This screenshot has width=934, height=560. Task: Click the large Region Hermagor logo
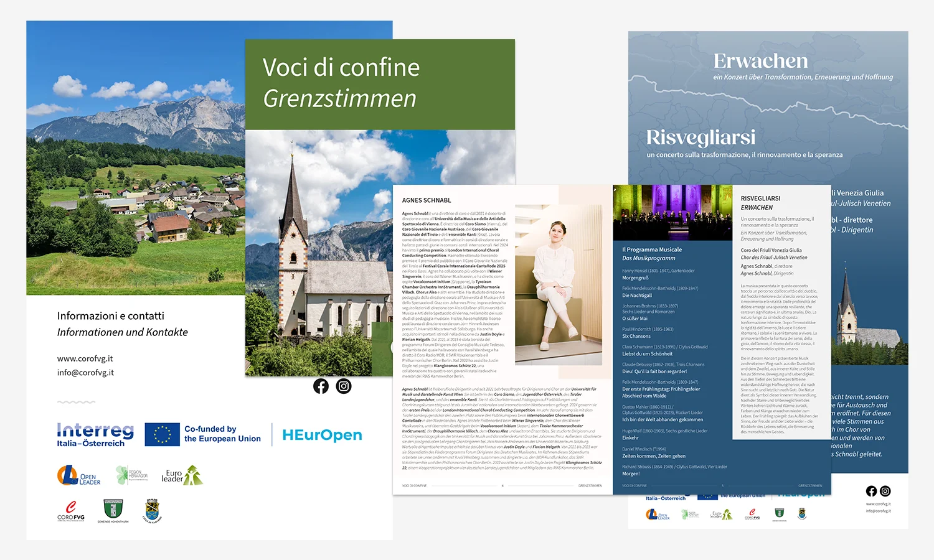[131, 475]
